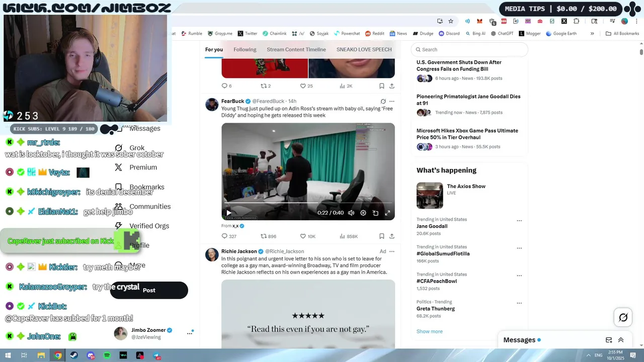
Task: Switch to the Following tab
Action: coord(245,49)
